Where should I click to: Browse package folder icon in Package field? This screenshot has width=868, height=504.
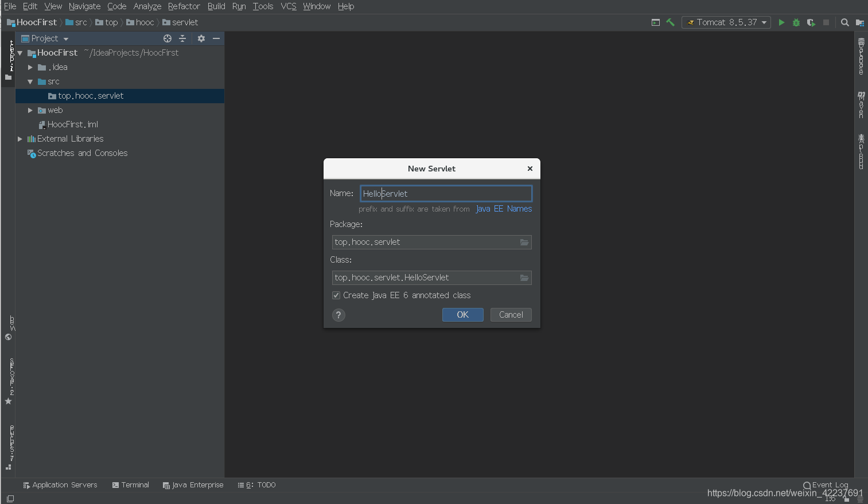pos(524,242)
